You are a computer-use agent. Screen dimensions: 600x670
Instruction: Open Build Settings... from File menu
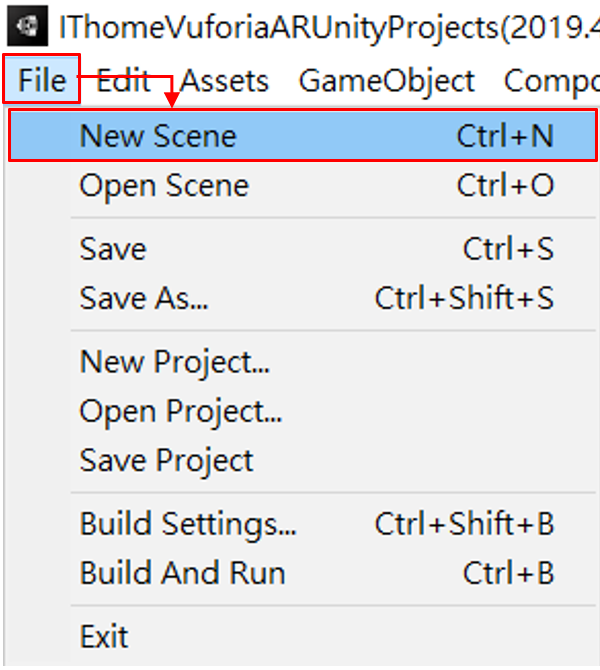pos(188,523)
